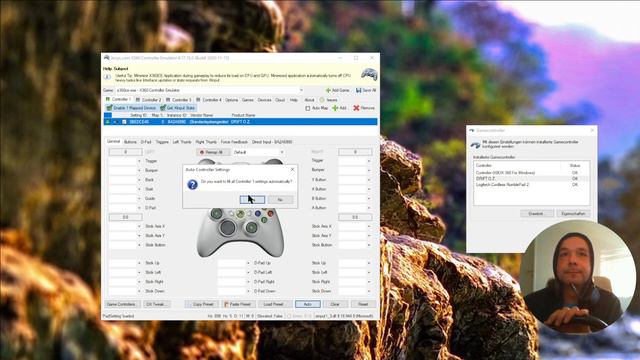Click the DX Tweak button
Image resolution: width=640 pixels, height=360 pixels.
point(156,304)
